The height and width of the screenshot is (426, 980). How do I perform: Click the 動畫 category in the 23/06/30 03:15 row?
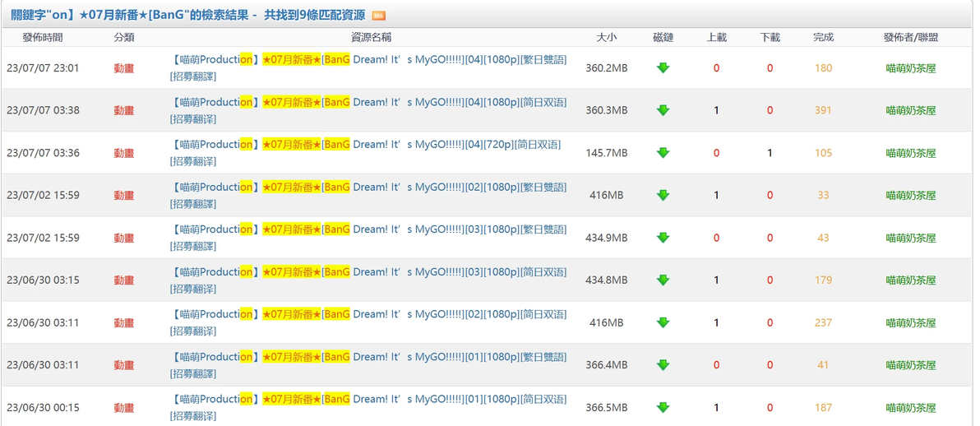(124, 281)
